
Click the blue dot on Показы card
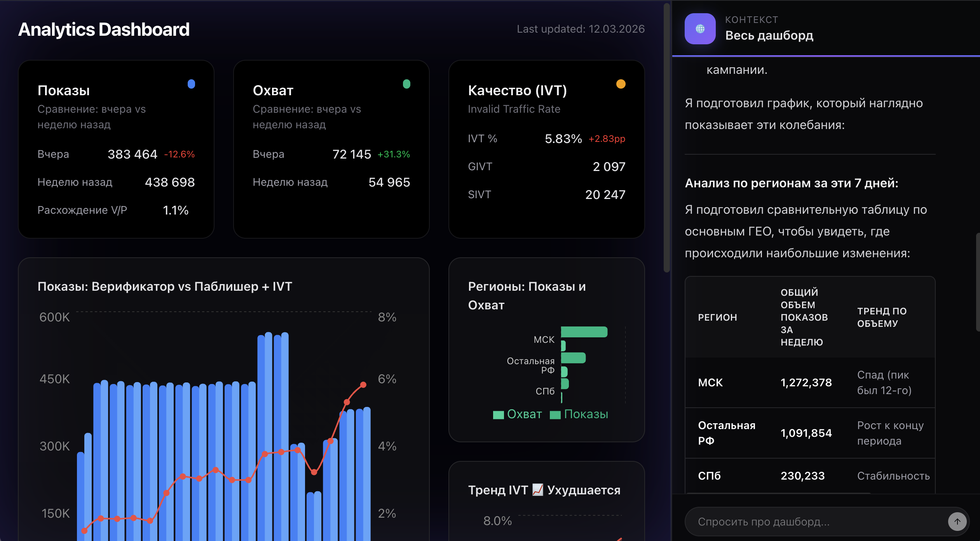[x=191, y=84]
